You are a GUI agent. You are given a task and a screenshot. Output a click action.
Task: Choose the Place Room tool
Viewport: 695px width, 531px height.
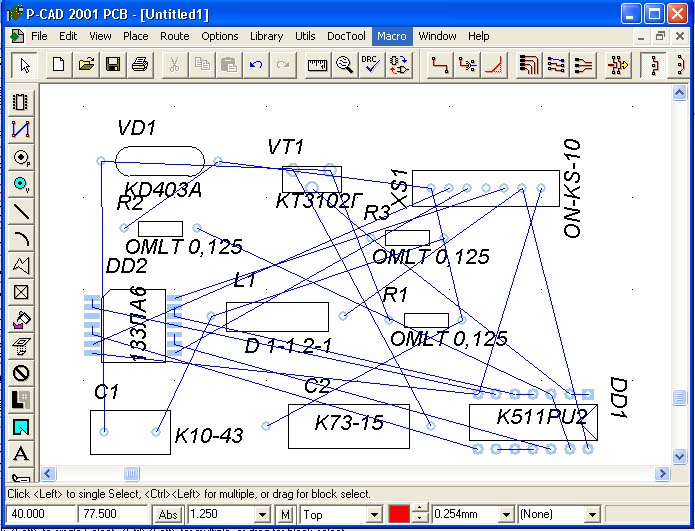point(20,427)
